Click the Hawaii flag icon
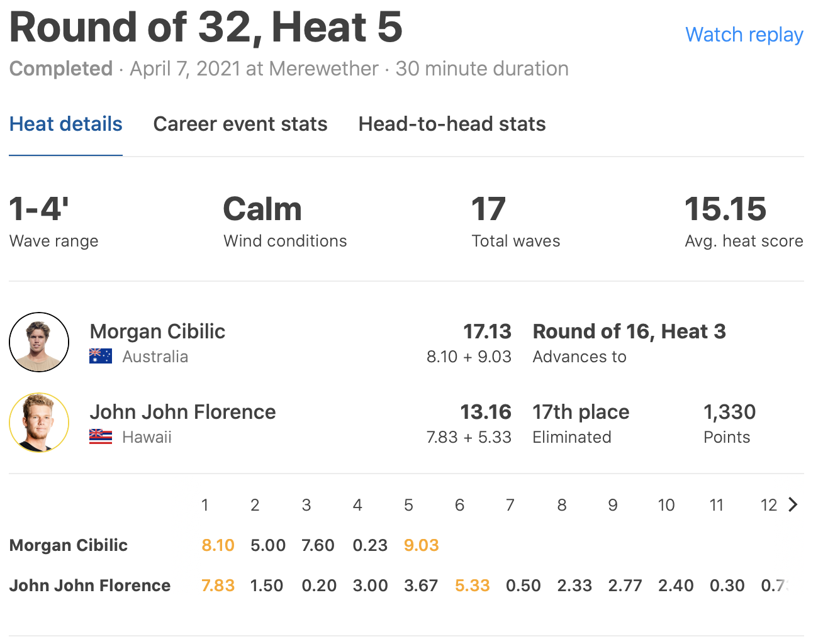The height and width of the screenshot is (644, 823). pyautogui.click(x=101, y=437)
